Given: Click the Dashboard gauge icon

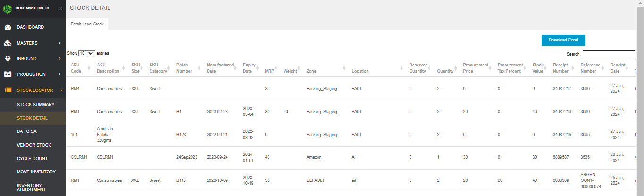Looking at the screenshot, I should pos(8,27).
